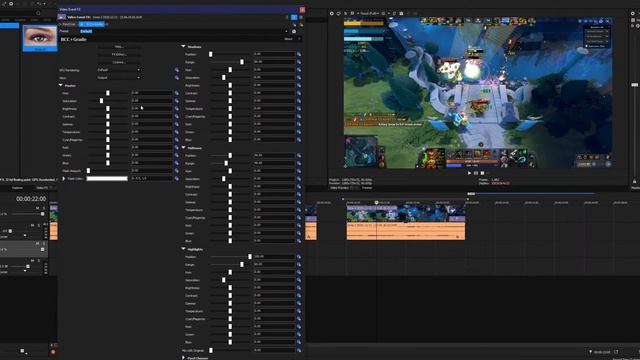Switch to the Video FX tab
The width and height of the screenshot is (640, 360).
tap(42, 188)
